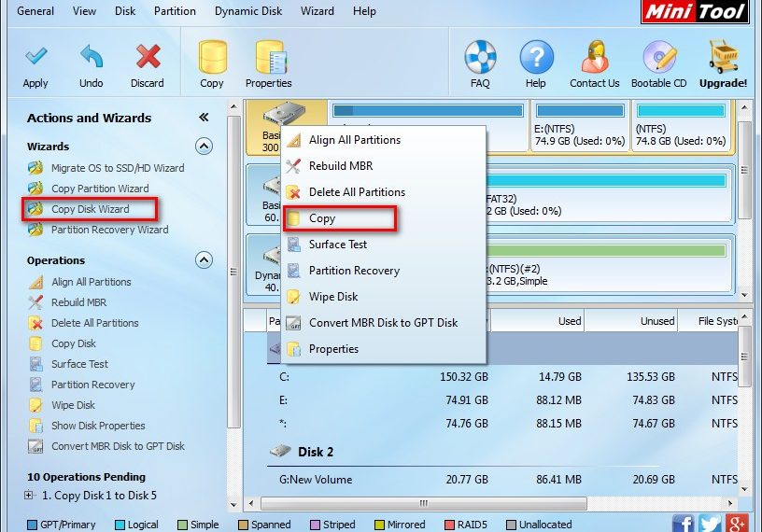Select the E:(NTFS) 74.9 GB partition block
762x532 pixels.
coord(580,126)
